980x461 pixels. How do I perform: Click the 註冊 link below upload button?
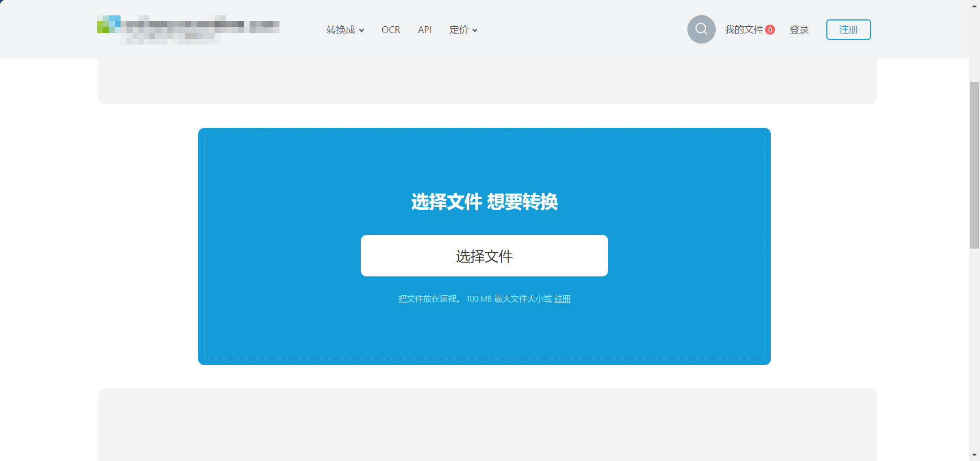pos(563,299)
